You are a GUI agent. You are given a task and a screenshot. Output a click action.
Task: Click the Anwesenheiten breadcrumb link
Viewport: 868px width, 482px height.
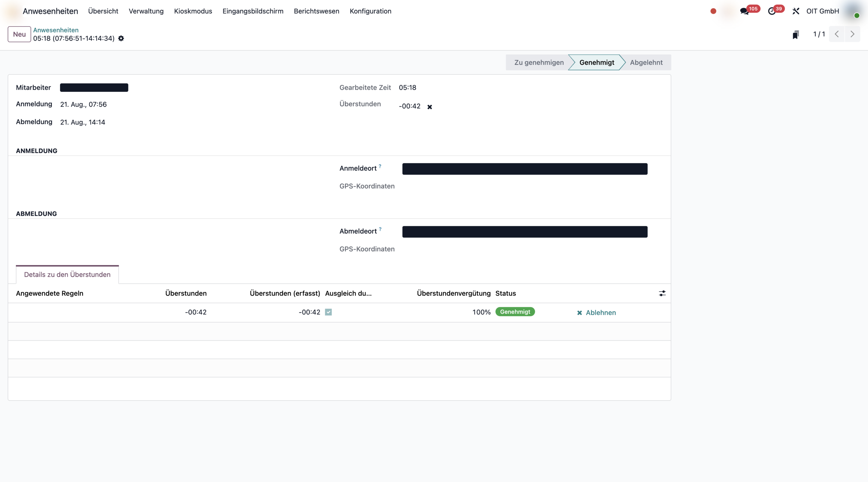[x=55, y=30]
